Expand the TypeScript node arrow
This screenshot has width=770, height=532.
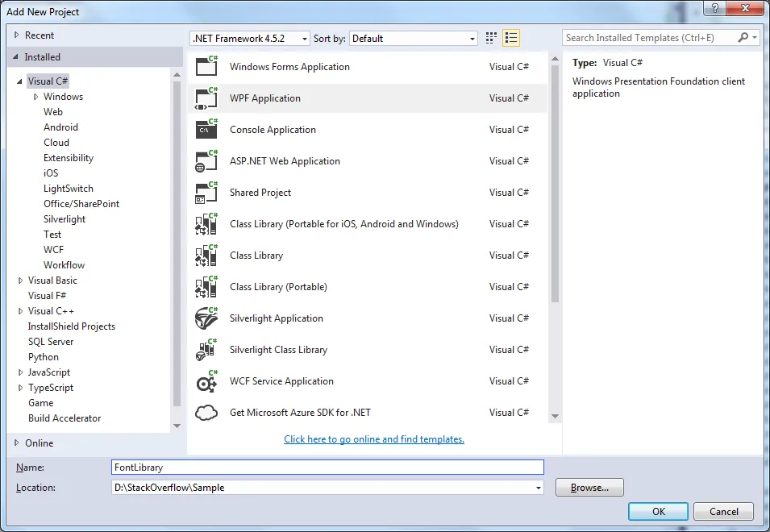pos(20,387)
